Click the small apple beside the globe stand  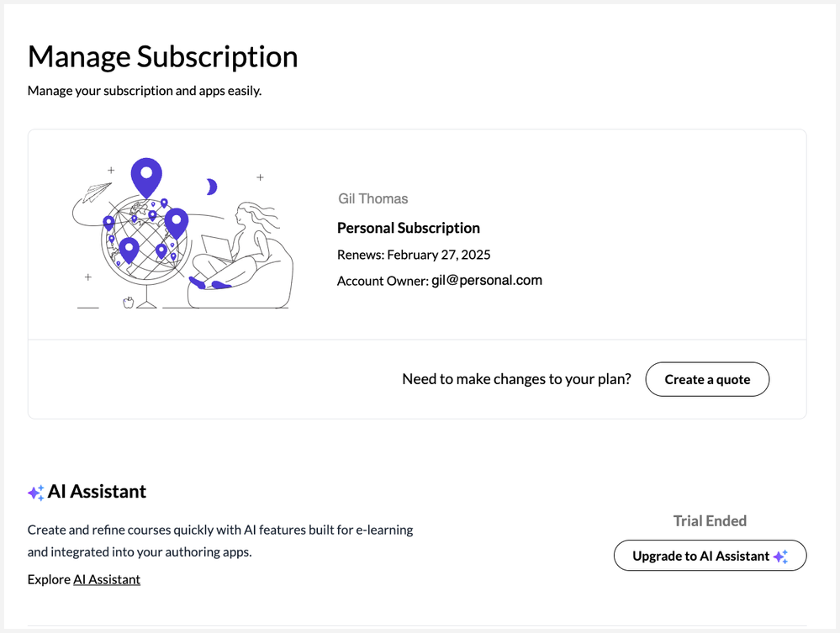(x=128, y=301)
